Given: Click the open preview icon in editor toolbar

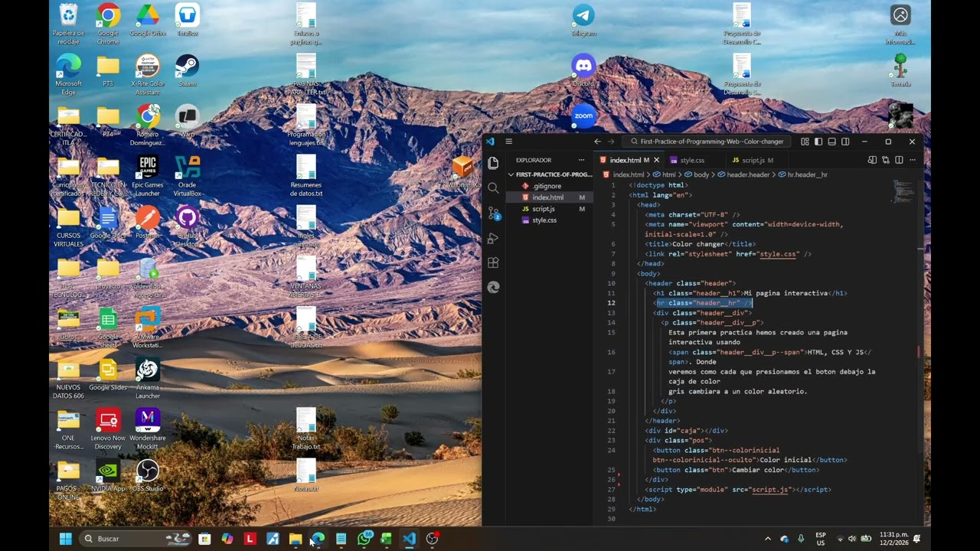Looking at the screenshot, I should tap(872, 160).
